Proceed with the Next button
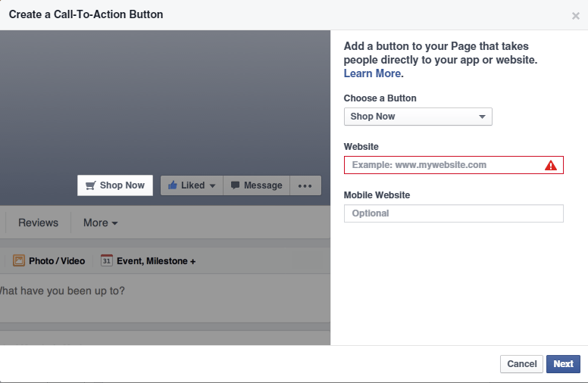 [563, 364]
